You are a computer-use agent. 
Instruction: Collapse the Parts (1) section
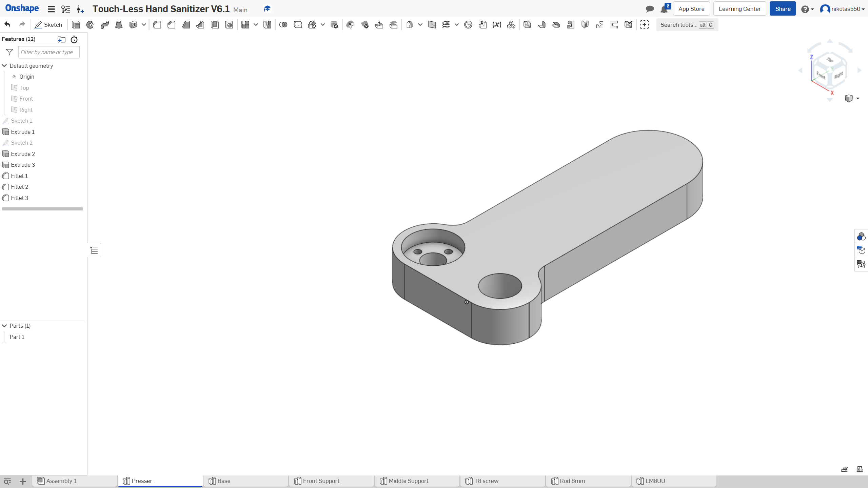tap(4, 326)
